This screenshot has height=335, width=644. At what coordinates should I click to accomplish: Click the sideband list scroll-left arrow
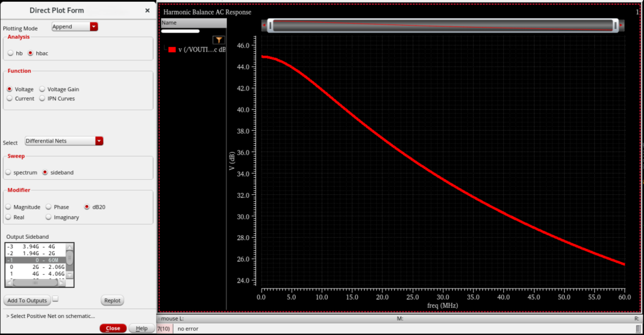[x=9, y=283]
